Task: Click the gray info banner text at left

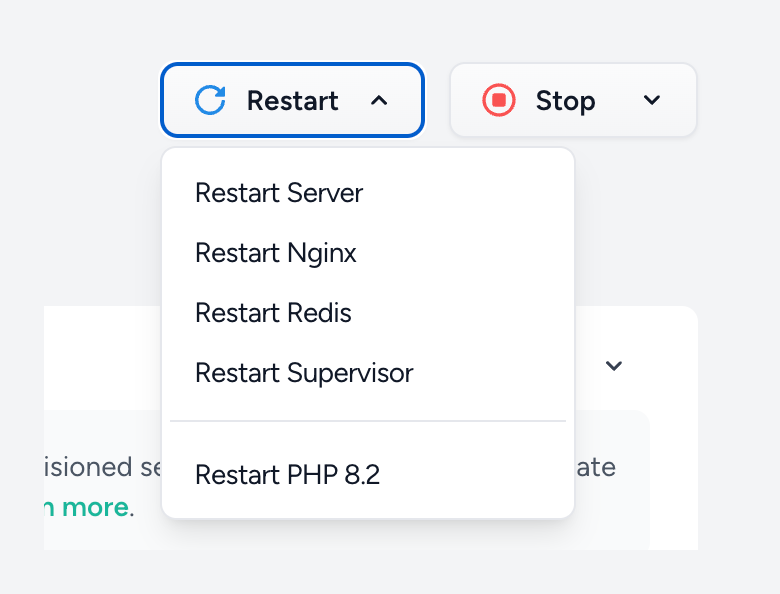Action: 100,467
